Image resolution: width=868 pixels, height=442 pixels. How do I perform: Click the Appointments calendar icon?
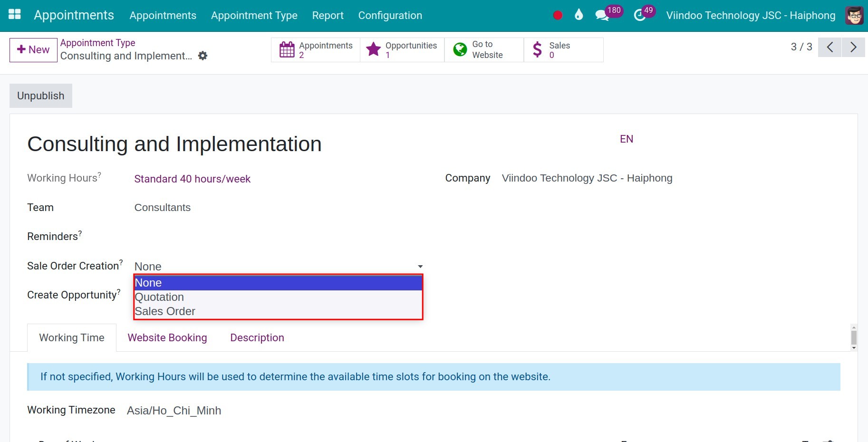point(287,49)
